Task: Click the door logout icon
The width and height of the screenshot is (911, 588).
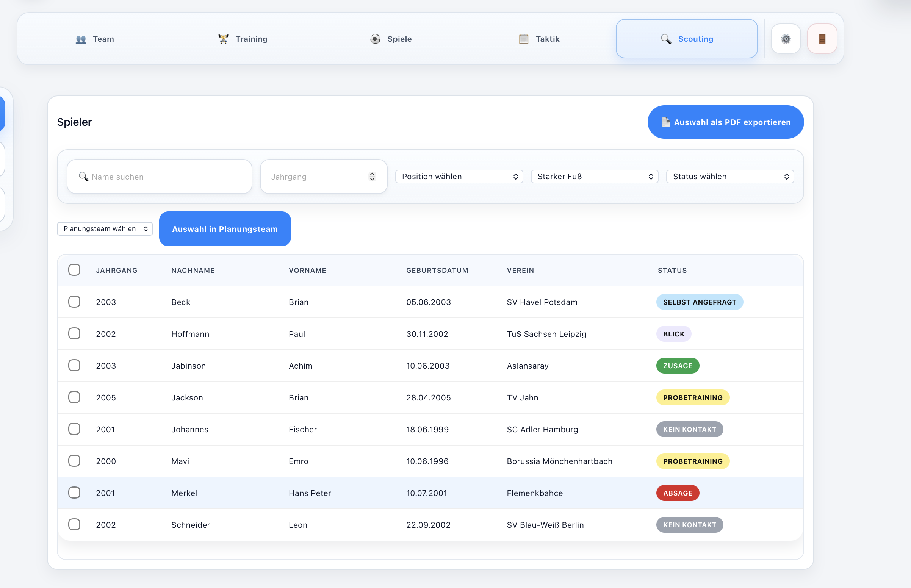Action: (822, 39)
